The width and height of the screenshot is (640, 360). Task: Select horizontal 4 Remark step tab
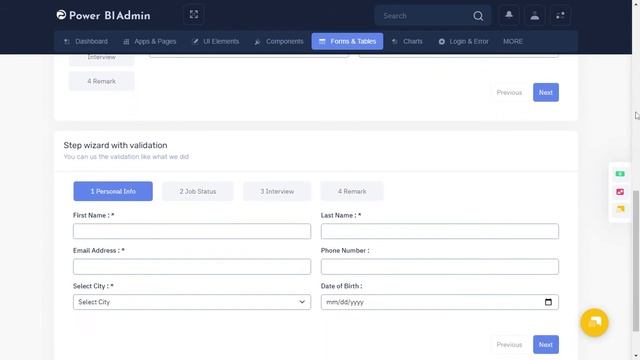point(352,191)
